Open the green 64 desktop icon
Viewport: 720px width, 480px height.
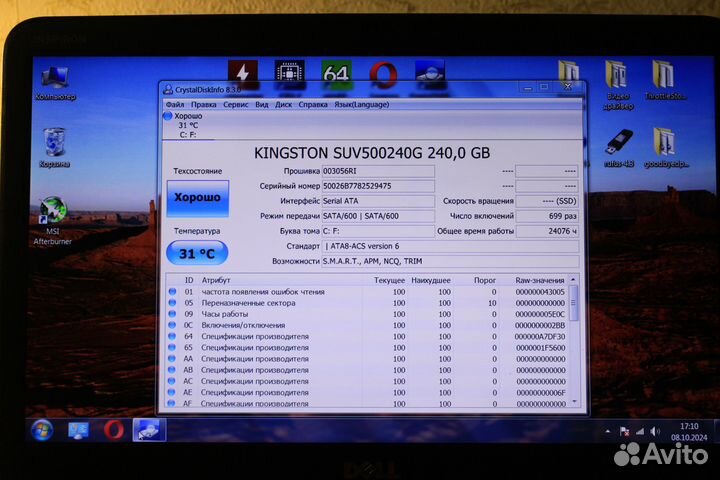(x=337, y=73)
